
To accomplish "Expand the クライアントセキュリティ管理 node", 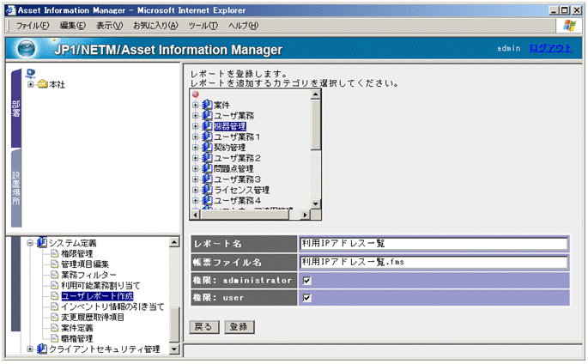I will pos(30,349).
